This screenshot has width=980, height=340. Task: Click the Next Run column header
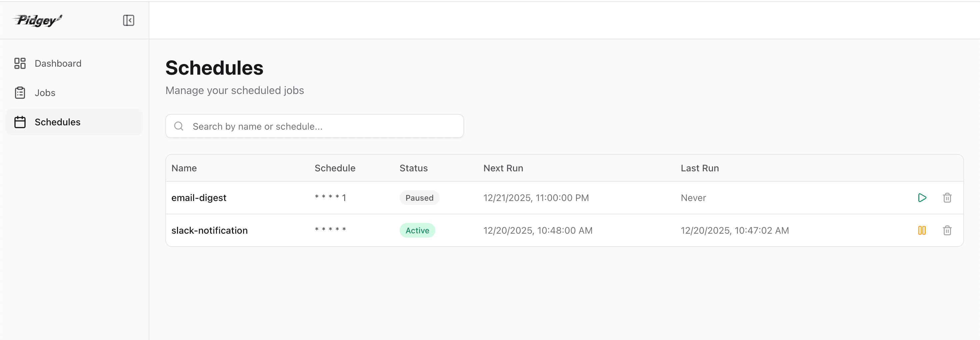(503, 168)
